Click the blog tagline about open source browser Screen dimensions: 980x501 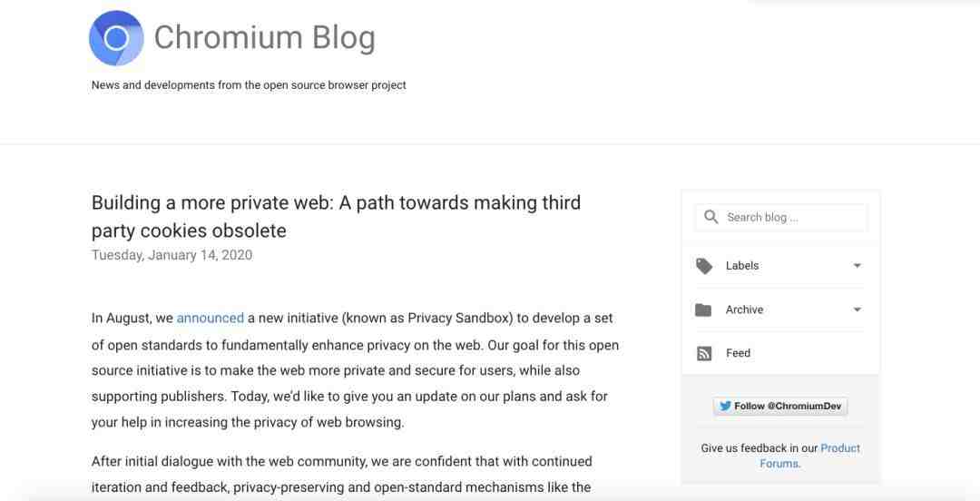[249, 85]
